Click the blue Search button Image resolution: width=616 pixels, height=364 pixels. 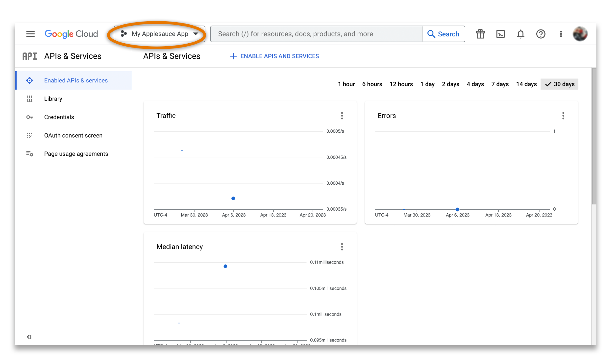coord(444,34)
